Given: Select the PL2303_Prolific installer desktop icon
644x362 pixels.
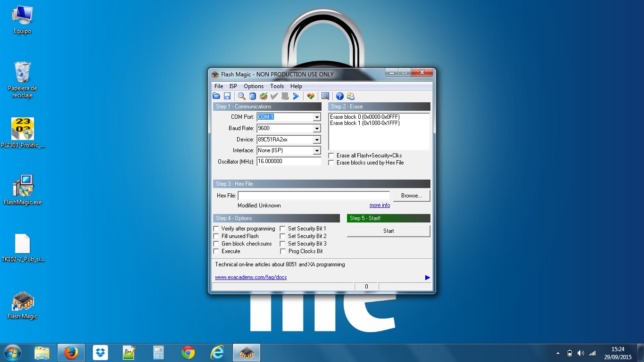Looking at the screenshot, I should [23, 133].
